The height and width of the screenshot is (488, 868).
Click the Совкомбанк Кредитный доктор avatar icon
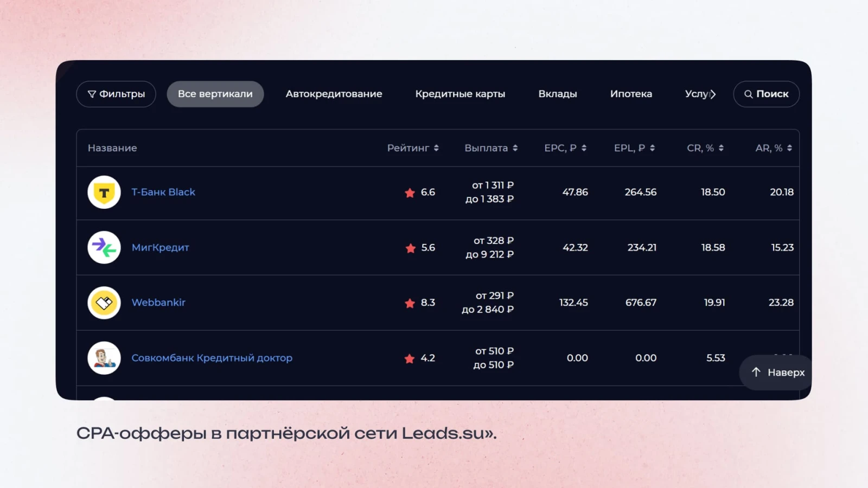pyautogui.click(x=104, y=357)
